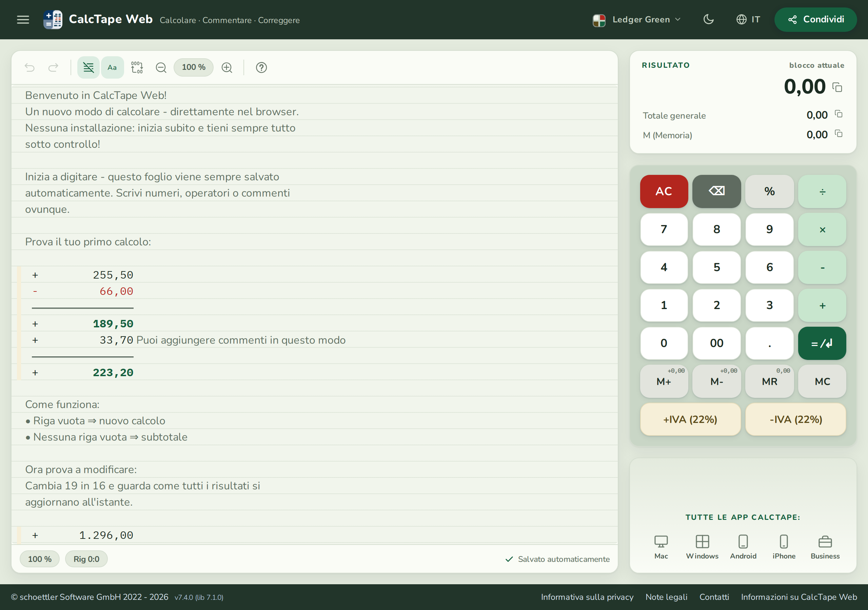Tap the divide operator key
Image resolution: width=868 pixels, height=610 pixels.
click(x=822, y=191)
